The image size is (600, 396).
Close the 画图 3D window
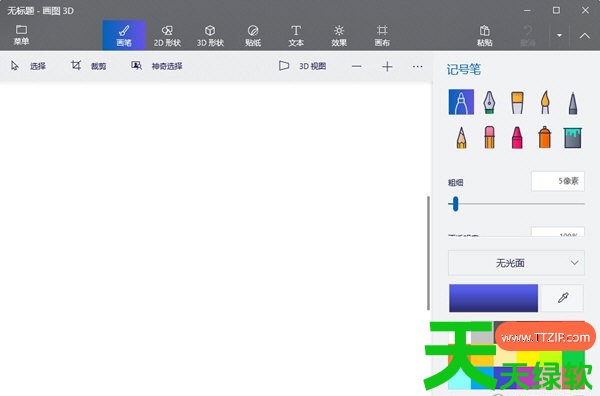[585, 10]
